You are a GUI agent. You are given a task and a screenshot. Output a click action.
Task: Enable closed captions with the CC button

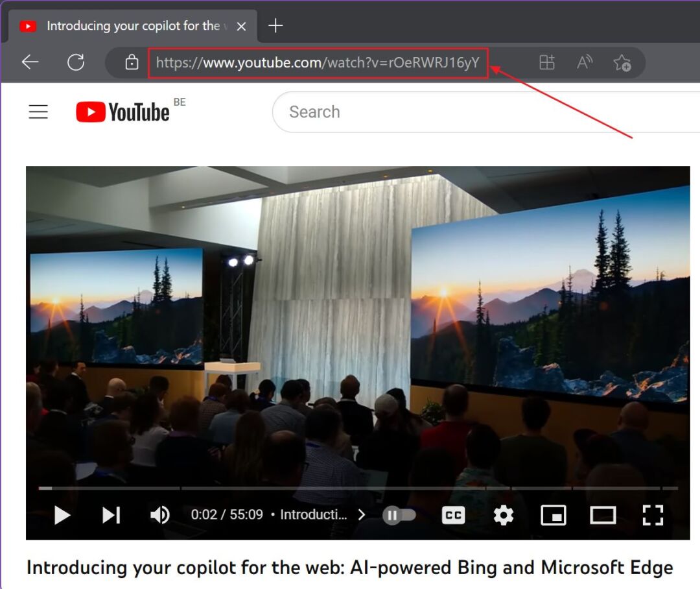(x=453, y=514)
